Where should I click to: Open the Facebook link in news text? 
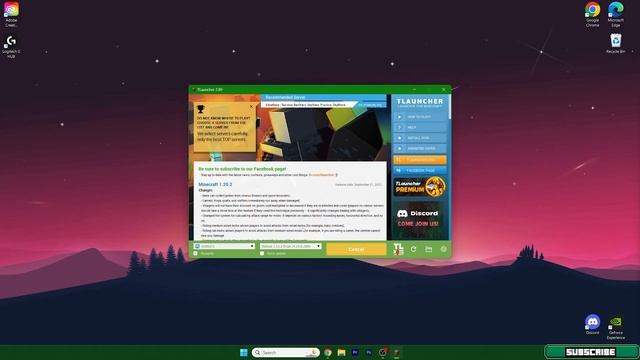tap(322, 175)
